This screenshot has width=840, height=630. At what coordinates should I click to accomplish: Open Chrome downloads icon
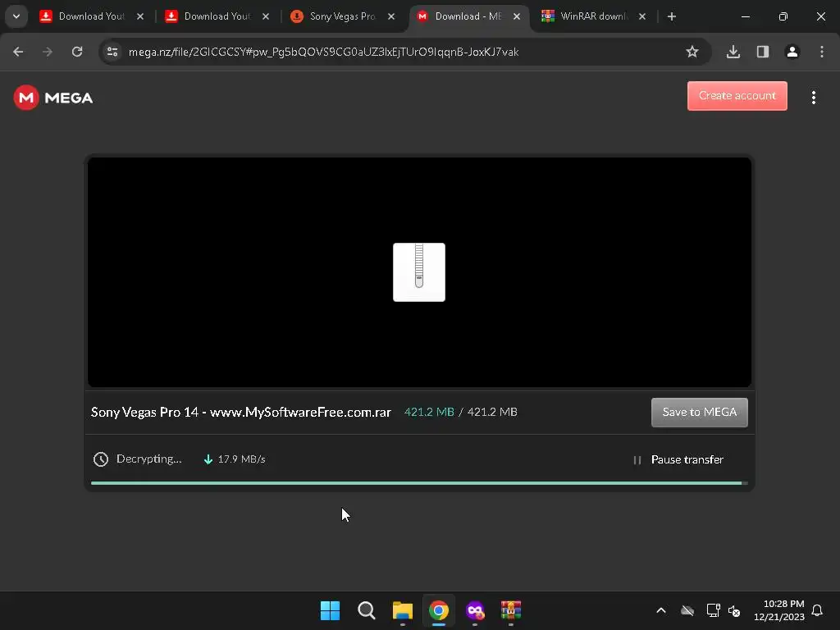click(x=733, y=52)
